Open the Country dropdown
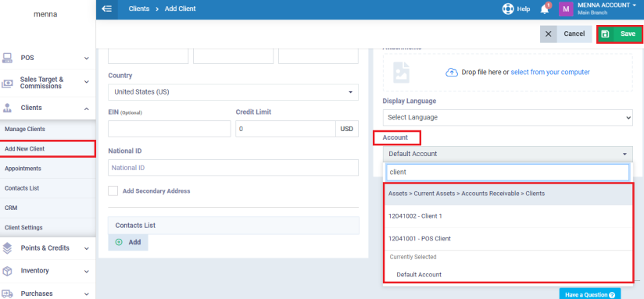Viewport: 644px width, 299px height. coord(233,92)
